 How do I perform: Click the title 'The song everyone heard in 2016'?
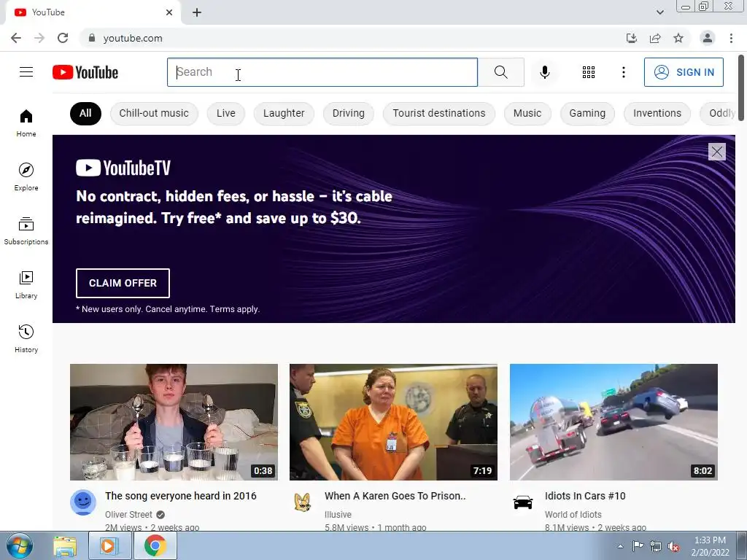coord(181,496)
